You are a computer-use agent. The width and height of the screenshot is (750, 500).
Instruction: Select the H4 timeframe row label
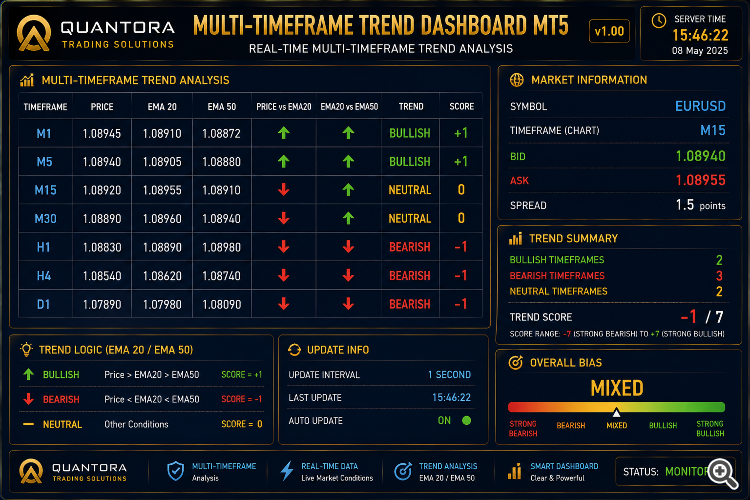tap(44, 276)
